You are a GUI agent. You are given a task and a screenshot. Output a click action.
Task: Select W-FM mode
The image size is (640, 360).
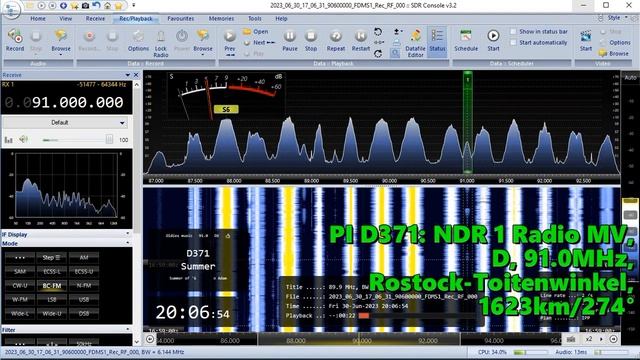pos(20,299)
